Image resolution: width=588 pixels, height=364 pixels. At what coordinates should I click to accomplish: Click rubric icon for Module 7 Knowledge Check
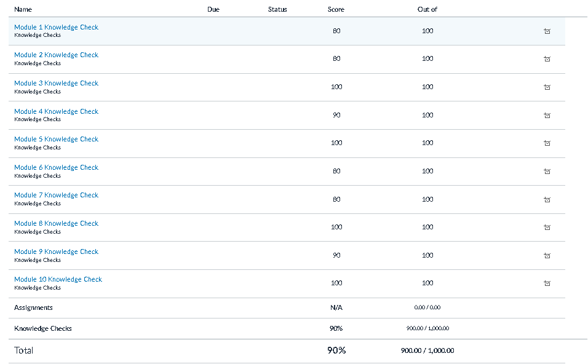coord(547,200)
